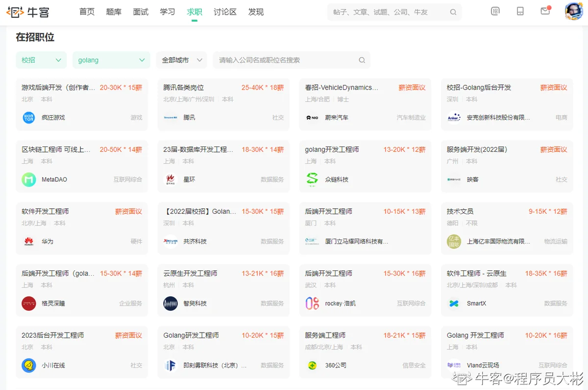Click the 即刻雾联科技 company logo
Viewport: 588px width, 390px height.
pyautogui.click(x=171, y=366)
